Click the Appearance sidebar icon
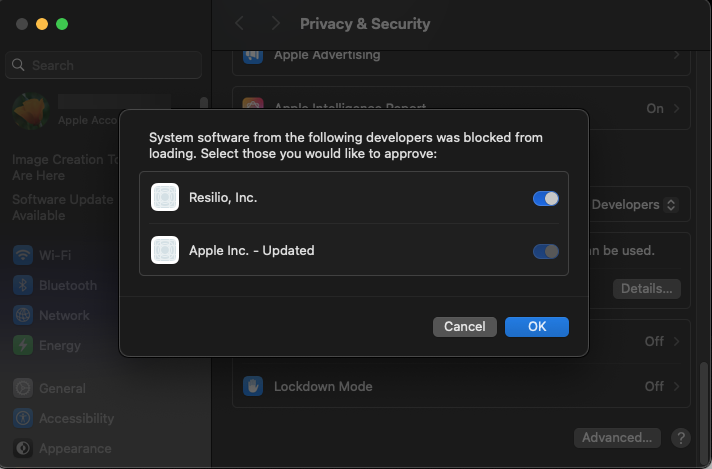712x469 pixels. (x=23, y=448)
